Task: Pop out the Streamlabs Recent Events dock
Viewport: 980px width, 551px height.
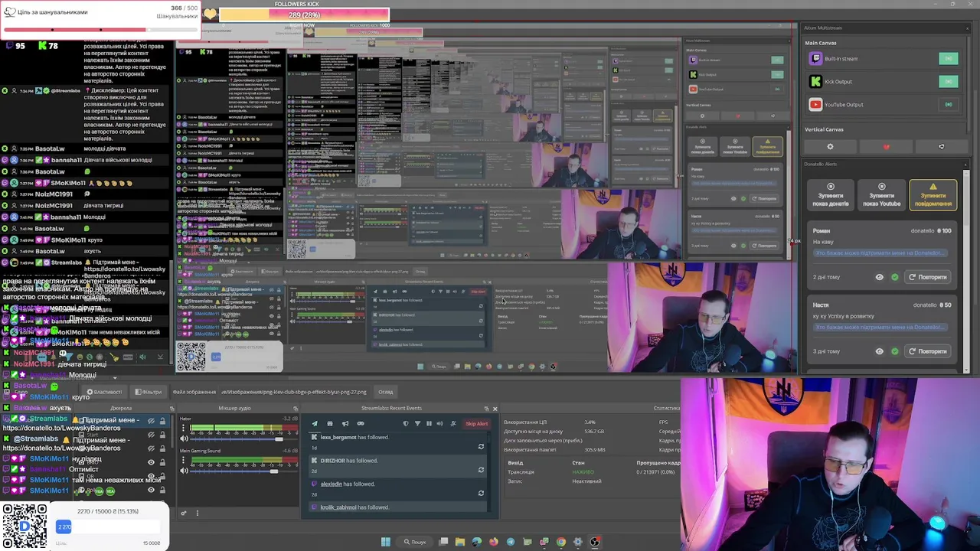Action: (487, 408)
